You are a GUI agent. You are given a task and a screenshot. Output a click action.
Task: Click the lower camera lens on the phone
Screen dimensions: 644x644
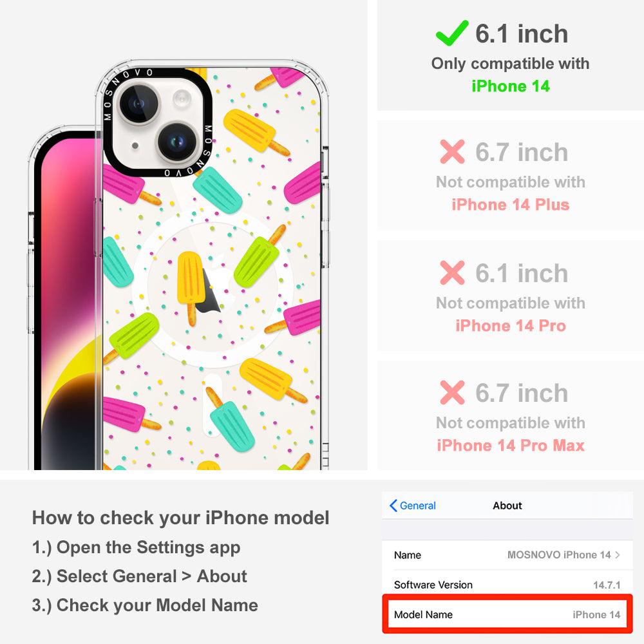click(x=178, y=142)
